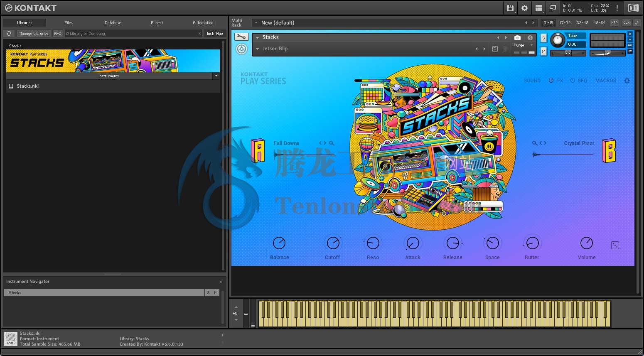644x356 pixels.
Task: Load previous snapshot with Jetson Blip left arrow
Action: click(477, 49)
